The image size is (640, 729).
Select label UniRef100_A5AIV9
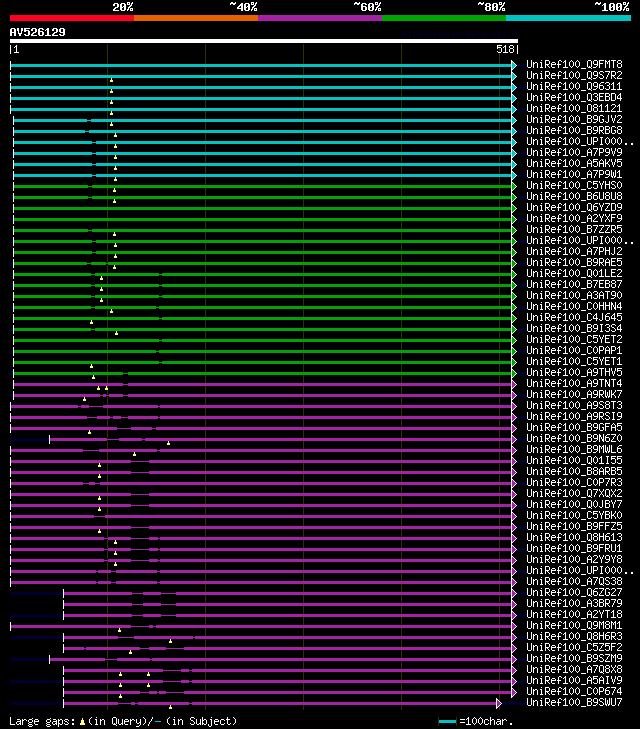pos(574,681)
